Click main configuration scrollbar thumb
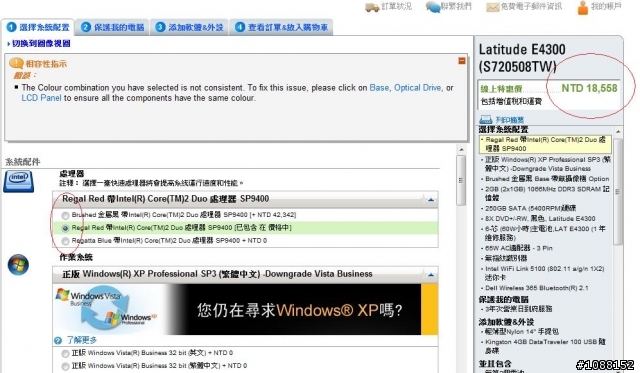640x373 pixels. tap(461, 180)
